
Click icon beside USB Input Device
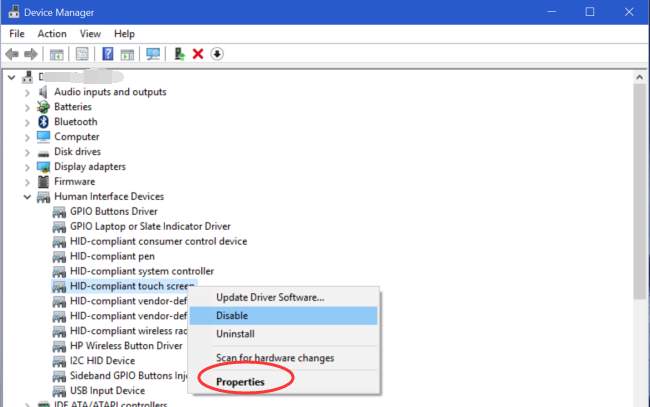point(59,391)
